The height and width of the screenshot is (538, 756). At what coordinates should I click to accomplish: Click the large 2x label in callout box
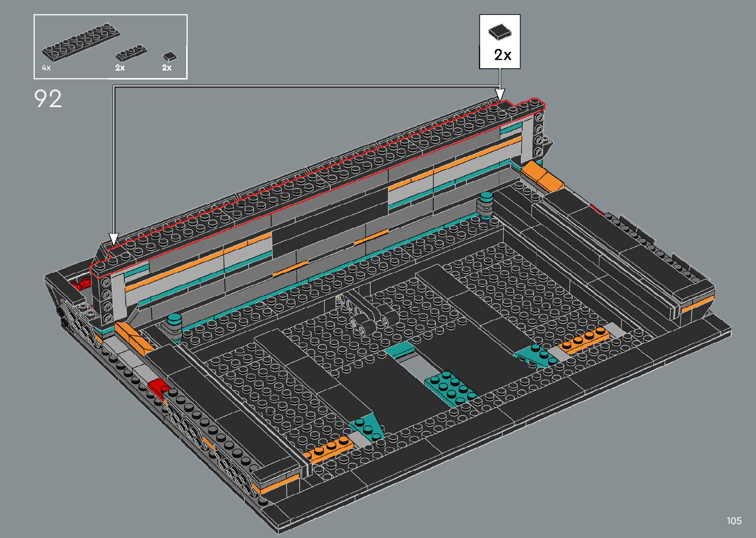pos(503,55)
